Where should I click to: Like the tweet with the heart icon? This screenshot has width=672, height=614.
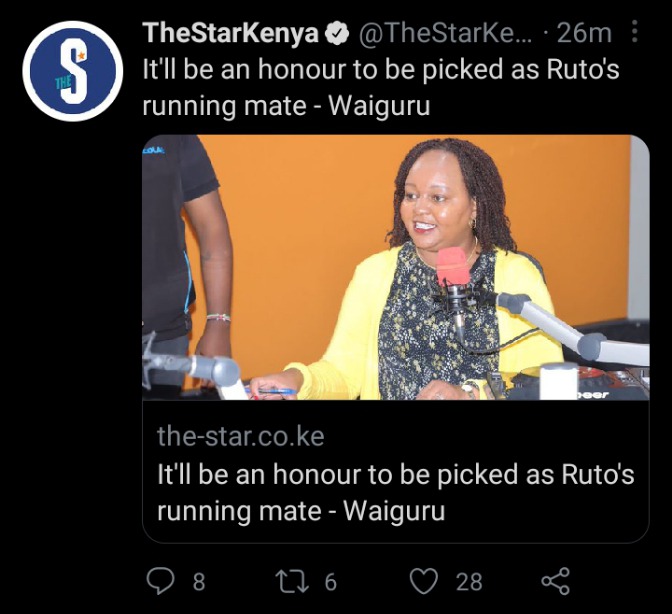pyautogui.click(x=424, y=581)
